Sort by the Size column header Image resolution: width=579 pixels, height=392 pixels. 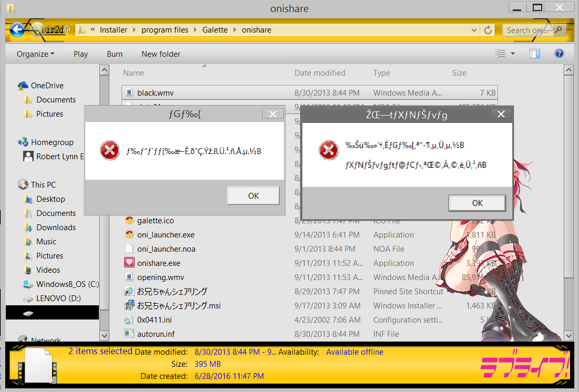459,73
